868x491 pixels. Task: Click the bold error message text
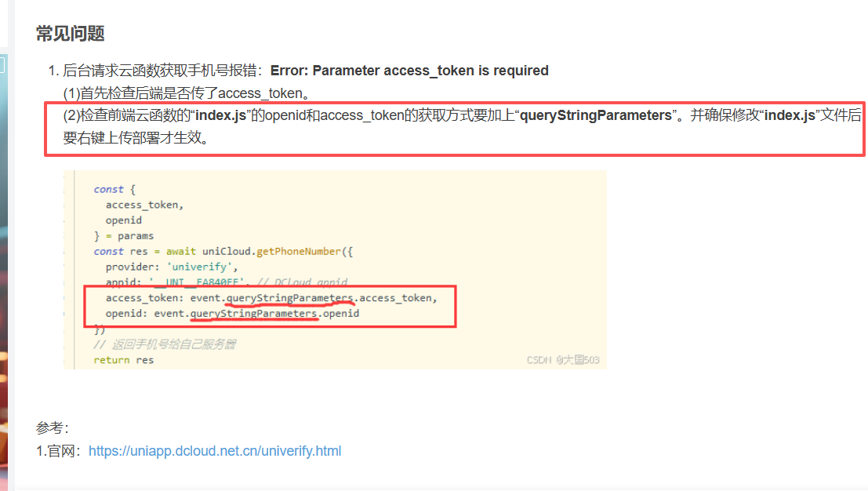(409, 71)
